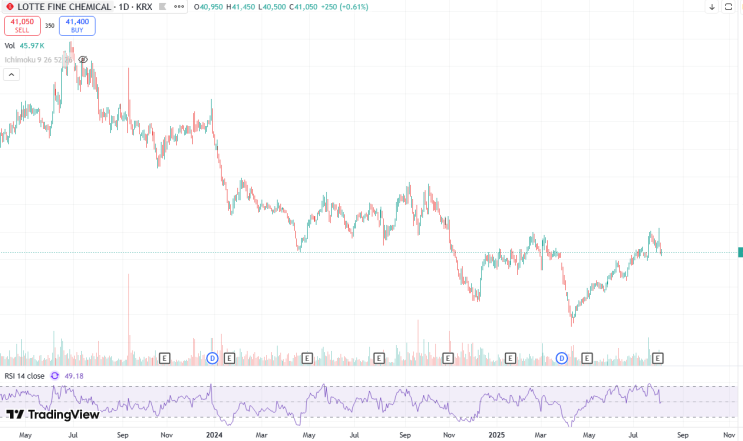Click the open price O40,950
The width and height of the screenshot is (743, 441).
coord(209,7)
